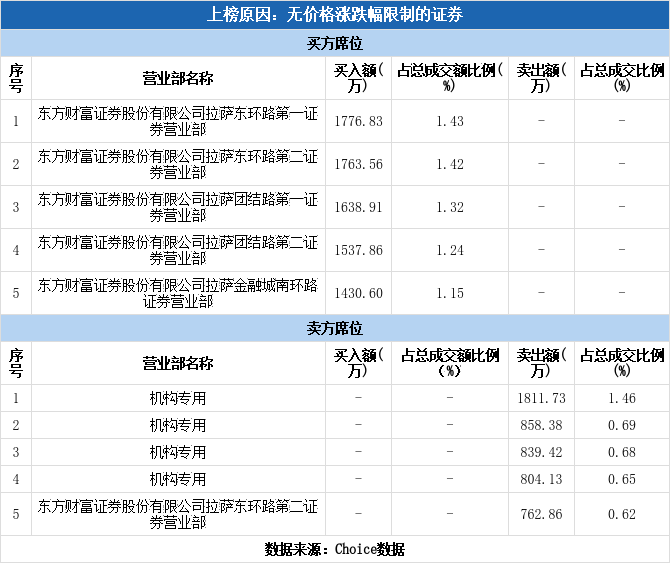Screen dimensions: 670x563
Task: Select buy amount 1638.91
Action: click(x=359, y=207)
